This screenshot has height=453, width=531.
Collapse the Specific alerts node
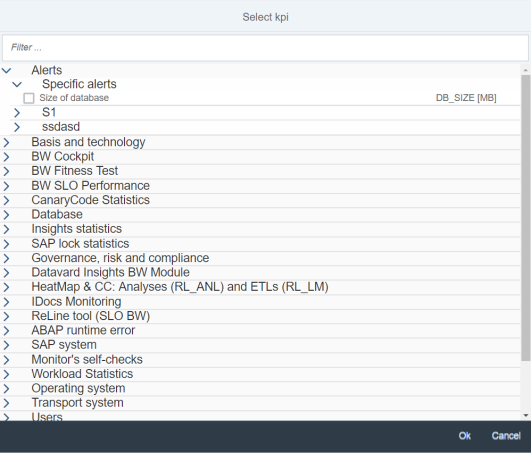pyautogui.click(x=17, y=84)
